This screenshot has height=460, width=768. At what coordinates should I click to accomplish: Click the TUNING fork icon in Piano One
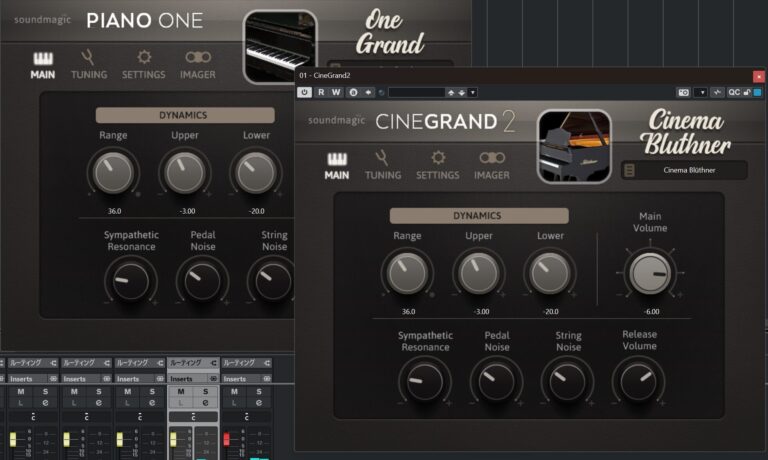(88, 57)
